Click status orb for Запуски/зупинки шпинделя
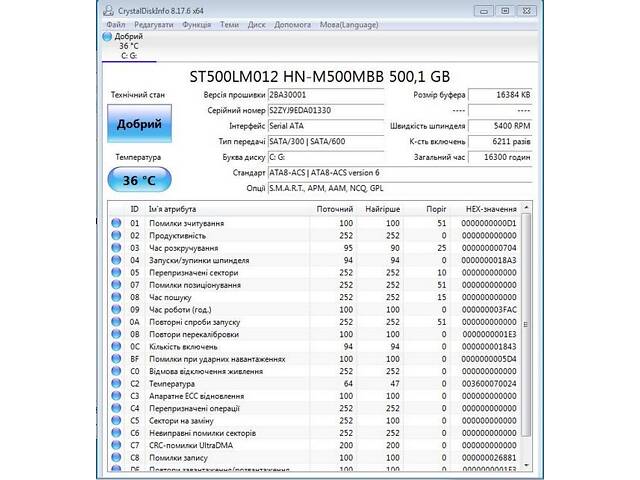This screenshot has height=480, width=640. pyautogui.click(x=116, y=260)
